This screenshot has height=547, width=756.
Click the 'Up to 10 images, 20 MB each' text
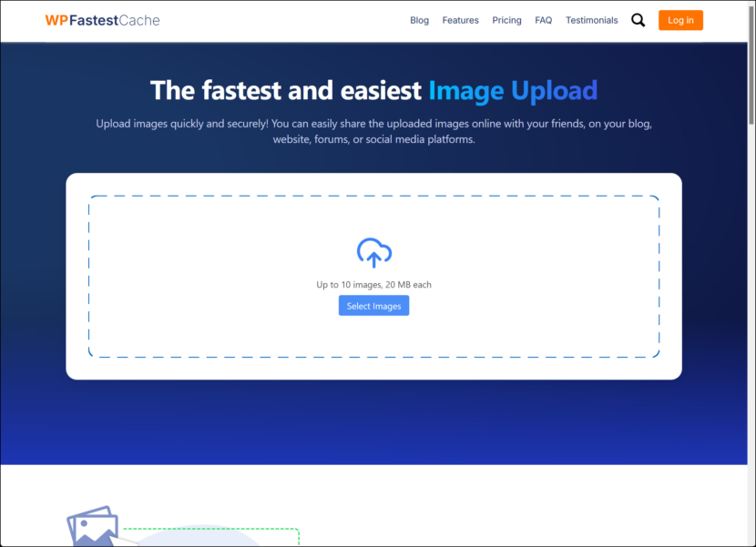pyautogui.click(x=373, y=284)
